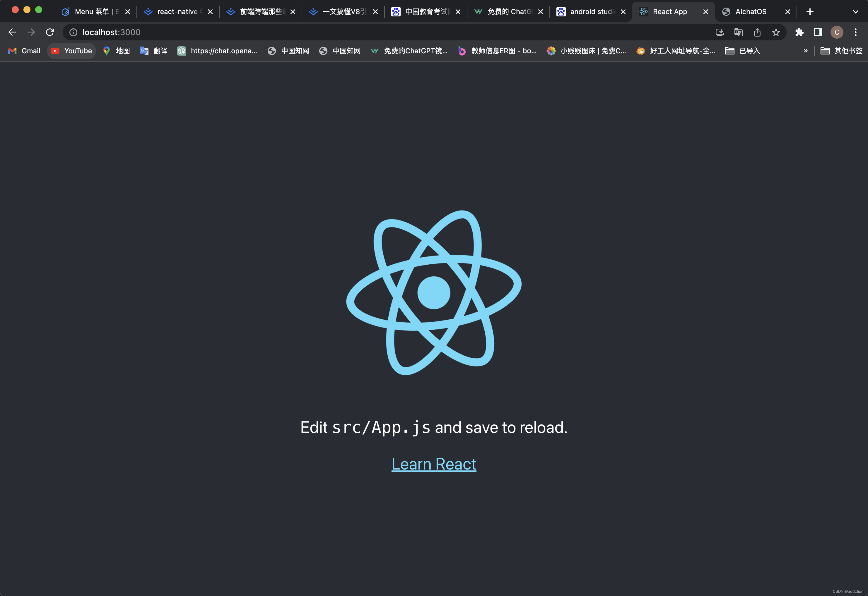Screen dimensions: 868x596
Task: Open Chrome three-dot menu
Action: [856, 32]
